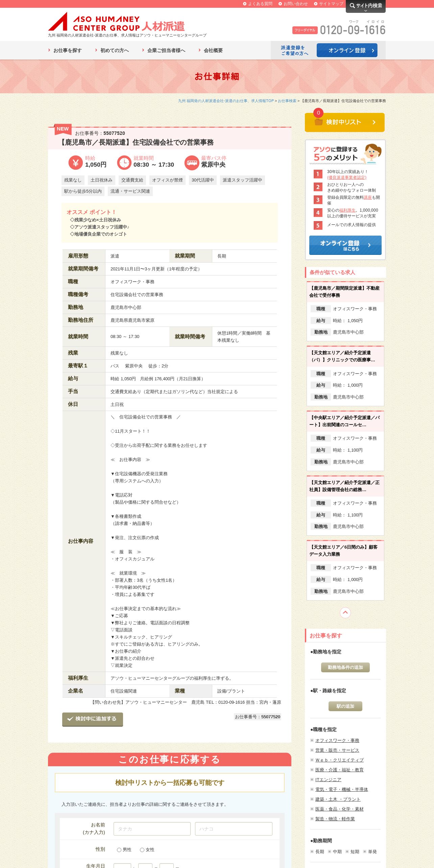Open the お仕事を探す nav menu

(x=65, y=50)
